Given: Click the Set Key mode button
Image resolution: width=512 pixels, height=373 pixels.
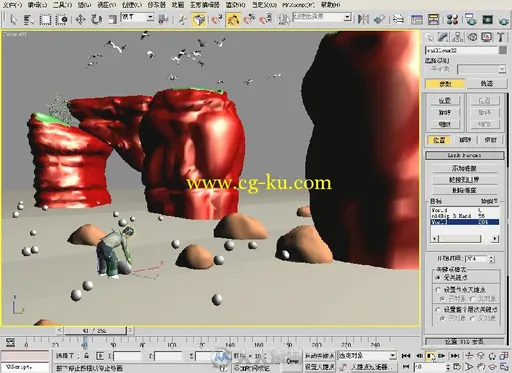Looking at the screenshot, I should [319, 367].
